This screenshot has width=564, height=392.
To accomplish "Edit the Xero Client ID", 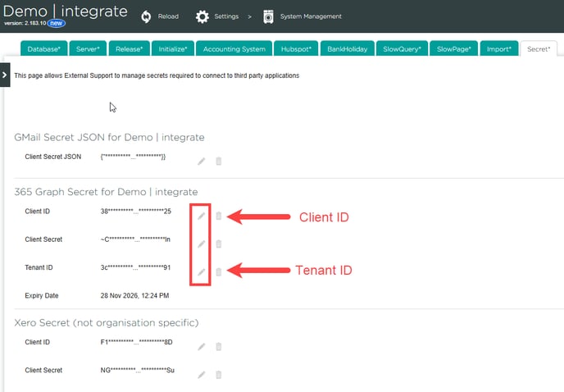I will pos(202,346).
